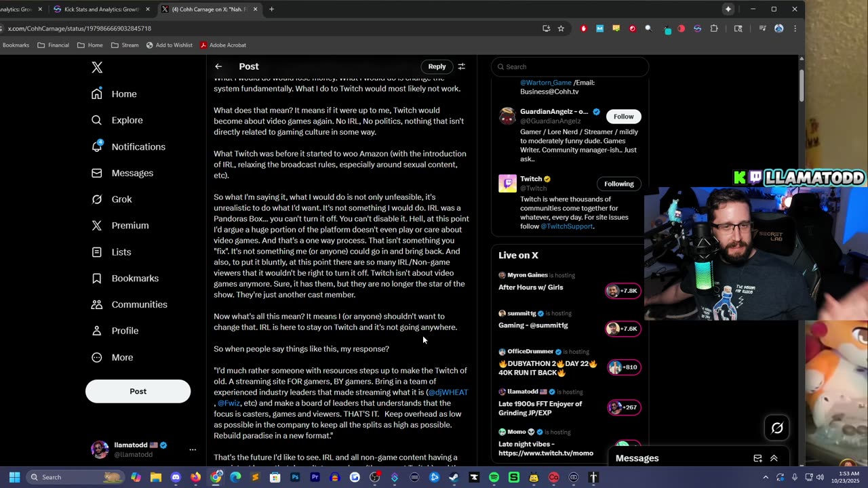Open Communities using the people icon

pos(97,304)
